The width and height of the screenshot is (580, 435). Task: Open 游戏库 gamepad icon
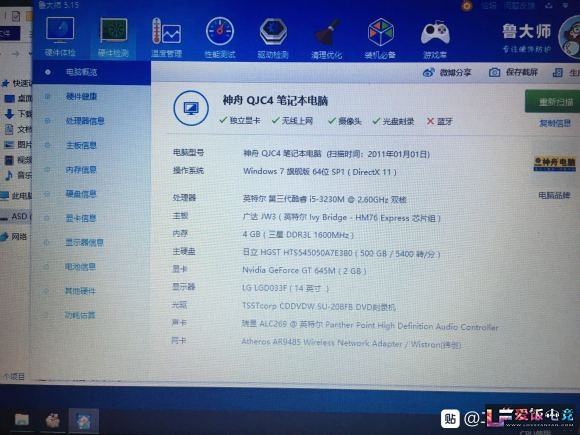[435, 33]
